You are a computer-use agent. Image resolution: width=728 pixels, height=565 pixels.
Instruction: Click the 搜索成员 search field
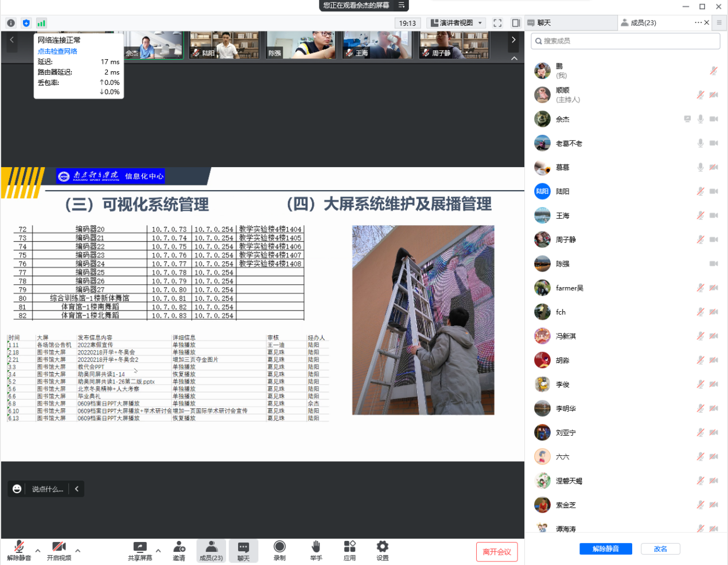click(x=625, y=41)
